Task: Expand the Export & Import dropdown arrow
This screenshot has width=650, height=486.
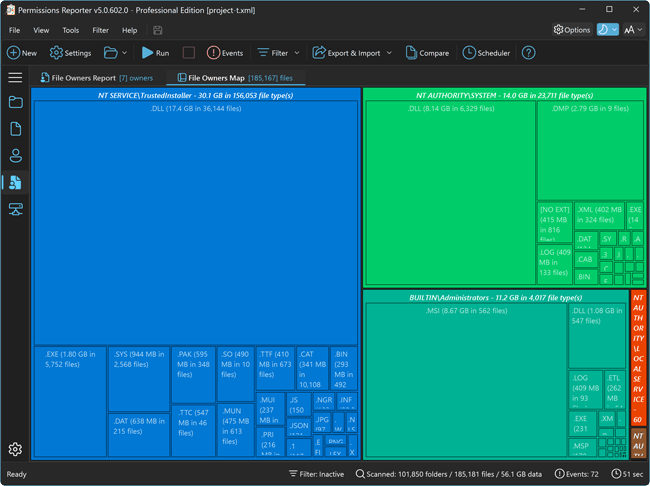Action: [389, 53]
